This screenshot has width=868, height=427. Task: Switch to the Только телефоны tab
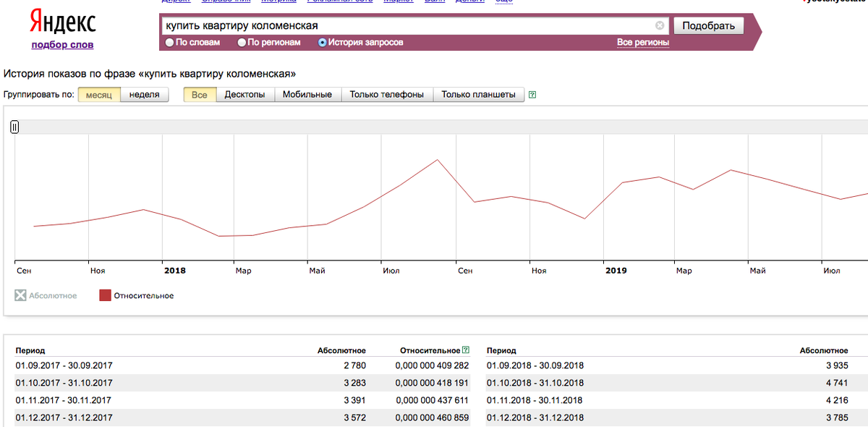pos(387,95)
